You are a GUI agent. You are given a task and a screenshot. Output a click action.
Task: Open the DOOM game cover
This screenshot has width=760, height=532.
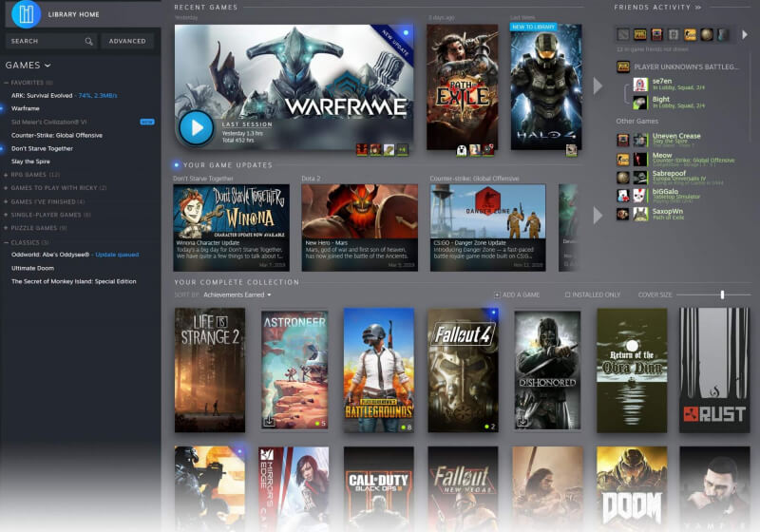point(632,488)
